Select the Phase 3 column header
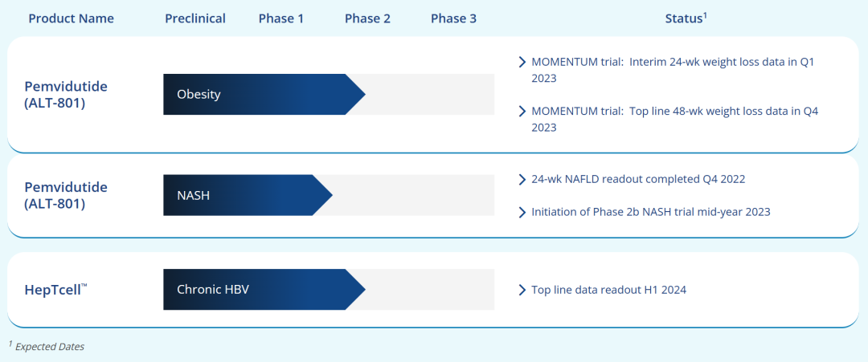 453,18
